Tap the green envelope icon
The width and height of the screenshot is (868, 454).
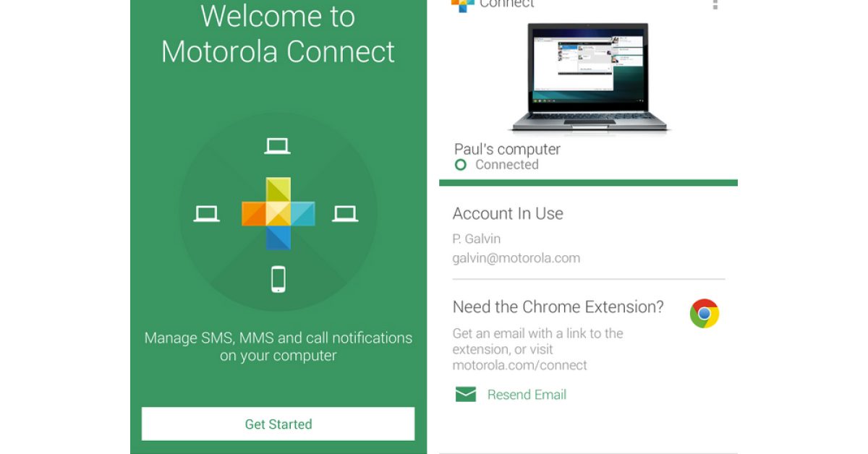(466, 395)
